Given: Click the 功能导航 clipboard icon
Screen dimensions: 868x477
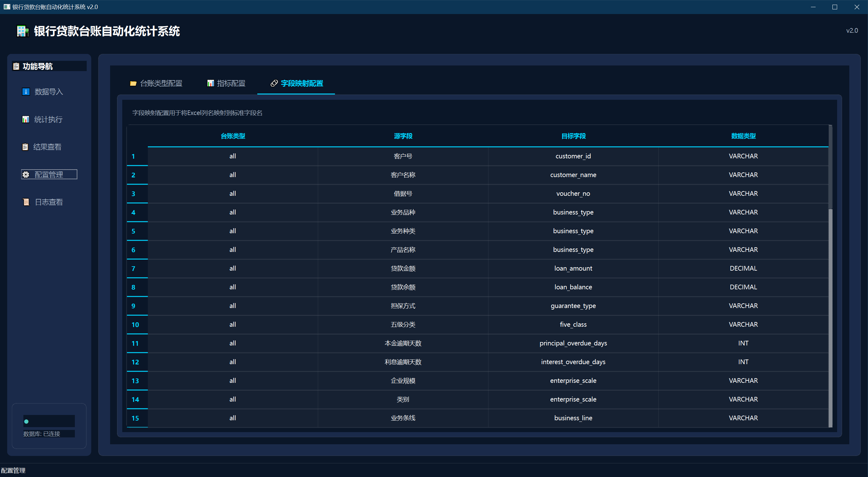Looking at the screenshot, I should pos(16,66).
